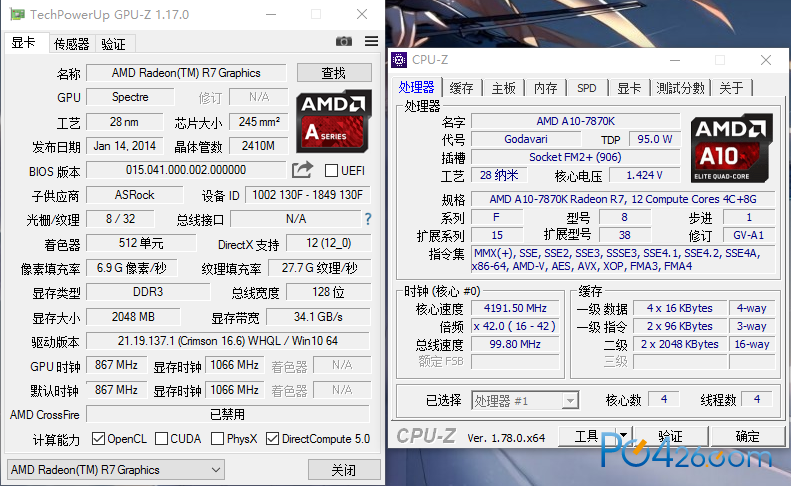
Task: Click the GPU field showing Spectre
Action: (x=130, y=97)
